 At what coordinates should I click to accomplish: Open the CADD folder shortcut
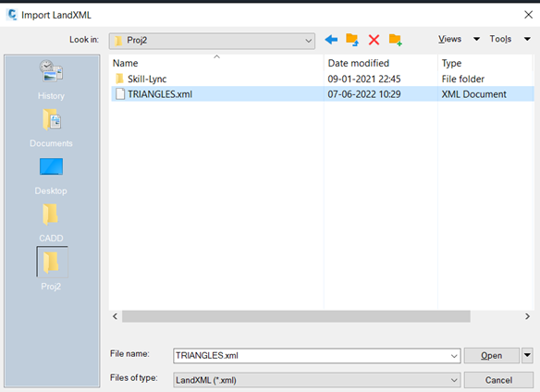(x=51, y=223)
